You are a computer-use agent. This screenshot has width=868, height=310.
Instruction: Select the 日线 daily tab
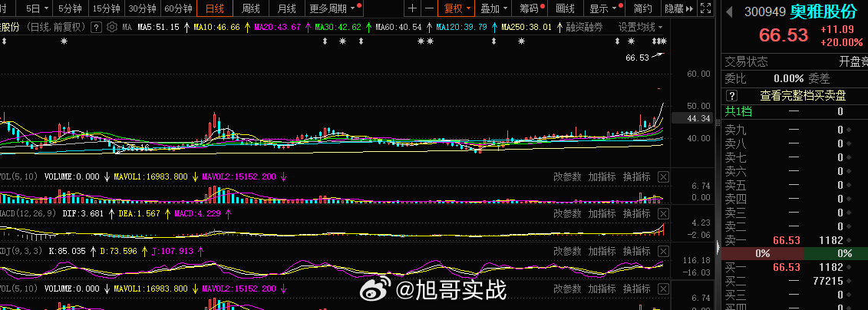tap(215, 8)
